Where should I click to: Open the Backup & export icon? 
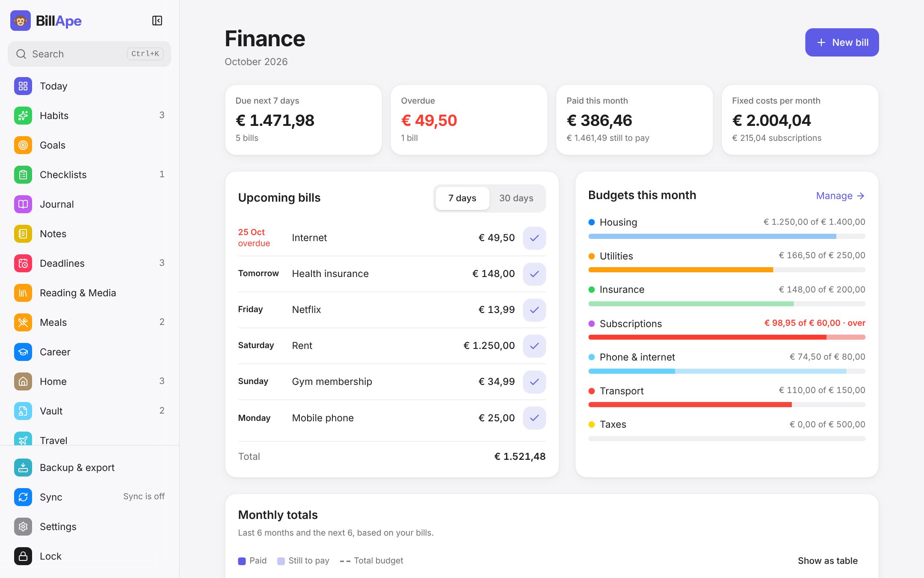coord(23,468)
